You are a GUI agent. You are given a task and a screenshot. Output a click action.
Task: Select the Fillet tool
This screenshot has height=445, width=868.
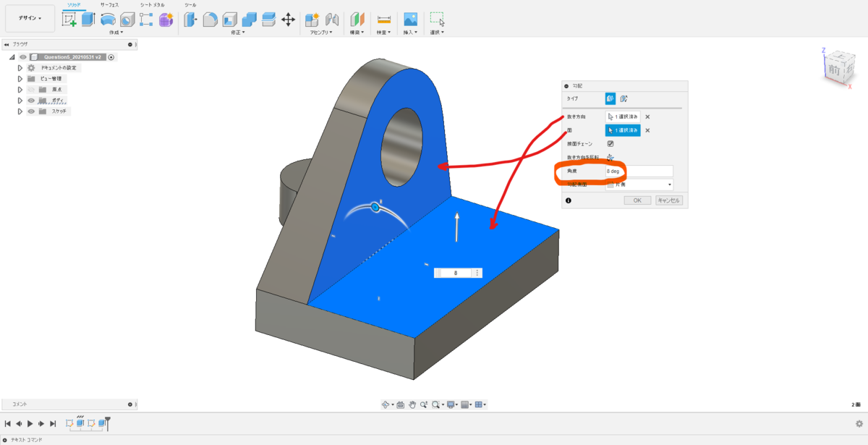[x=210, y=20]
